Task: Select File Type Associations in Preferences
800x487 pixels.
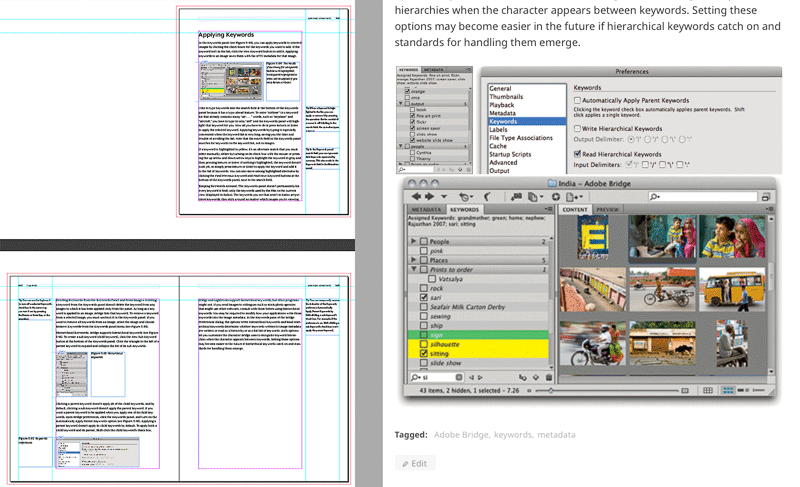Action: (x=521, y=138)
